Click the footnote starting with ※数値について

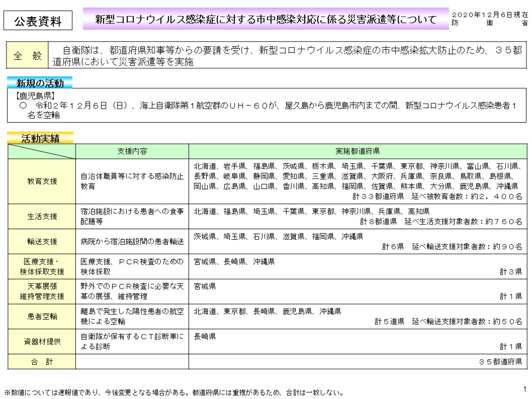click(x=174, y=392)
